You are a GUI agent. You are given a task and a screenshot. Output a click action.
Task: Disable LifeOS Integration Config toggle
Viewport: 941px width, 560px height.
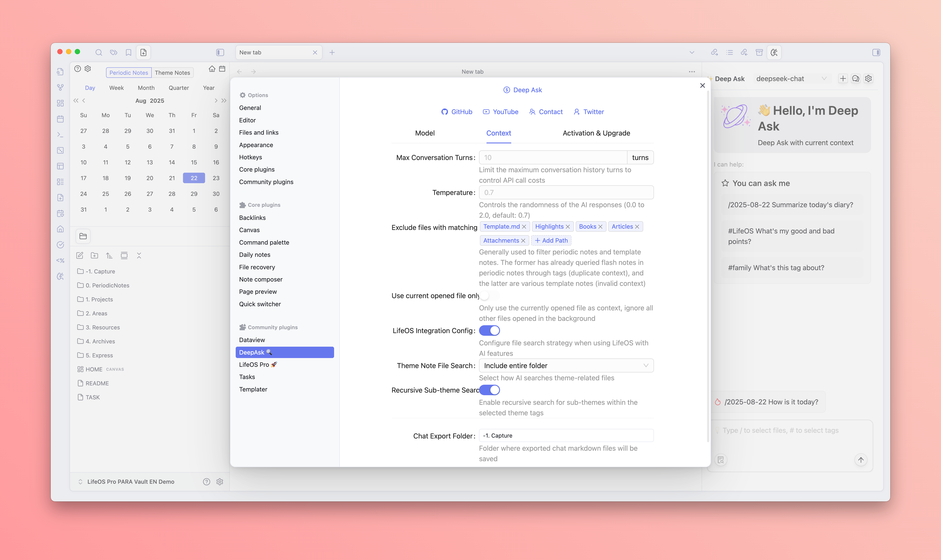point(489,330)
